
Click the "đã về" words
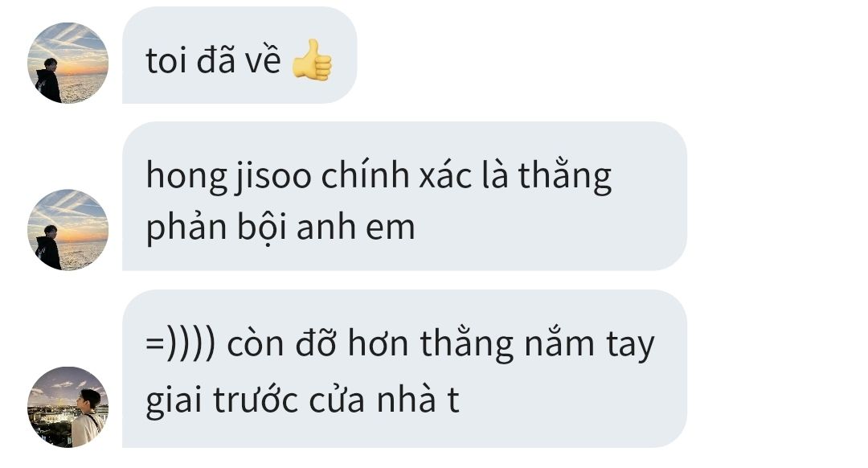(239, 59)
